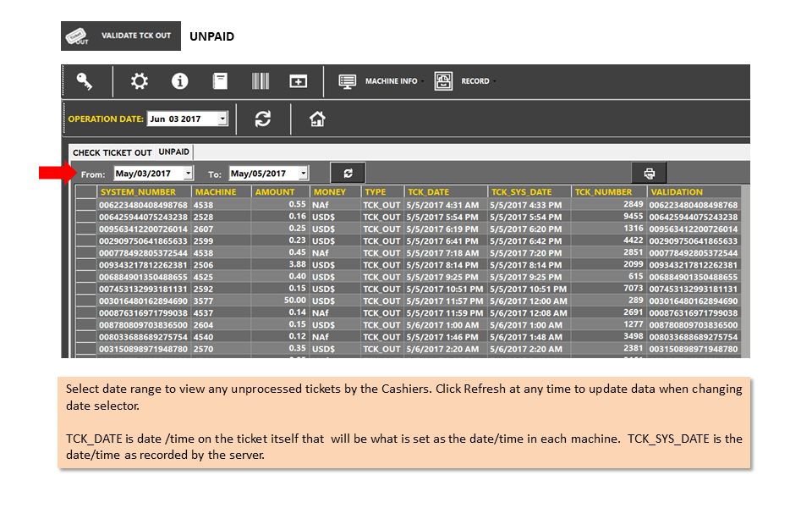The image size is (812, 508).
Task: Click the printer icon button
Action: (649, 173)
